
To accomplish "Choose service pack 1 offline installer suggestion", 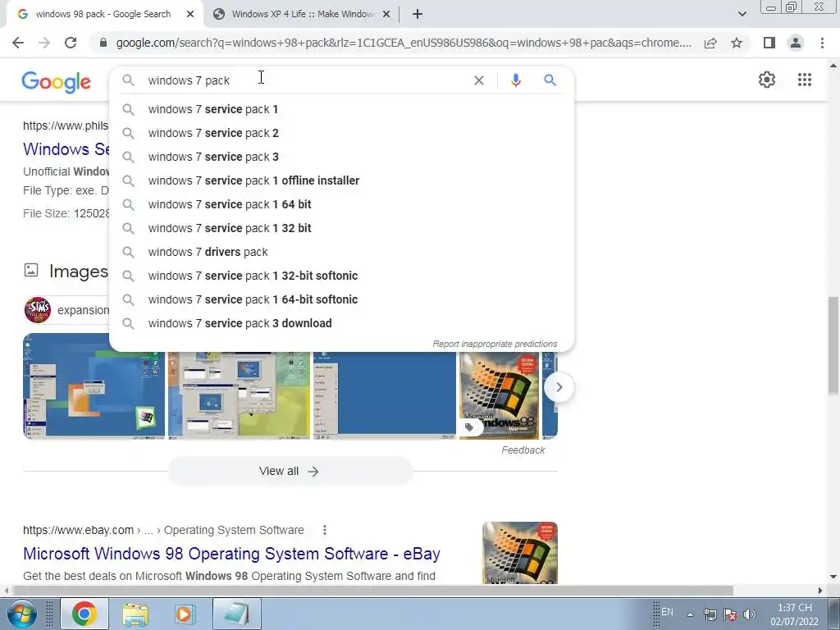I will (341, 180).
